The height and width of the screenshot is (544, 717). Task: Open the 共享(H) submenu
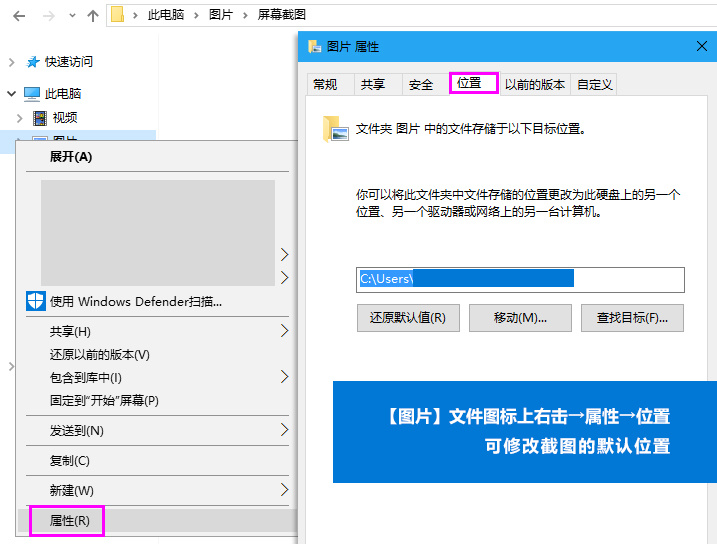pyautogui.click(x=157, y=331)
